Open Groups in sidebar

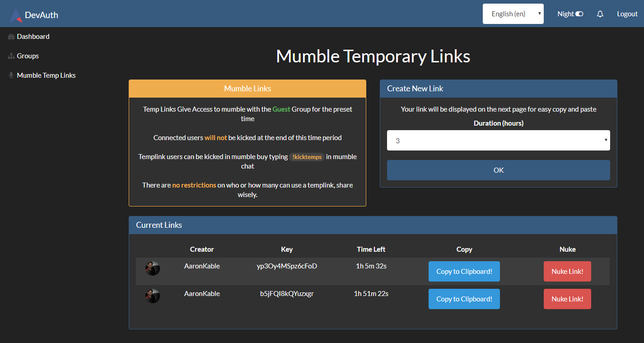[28, 56]
